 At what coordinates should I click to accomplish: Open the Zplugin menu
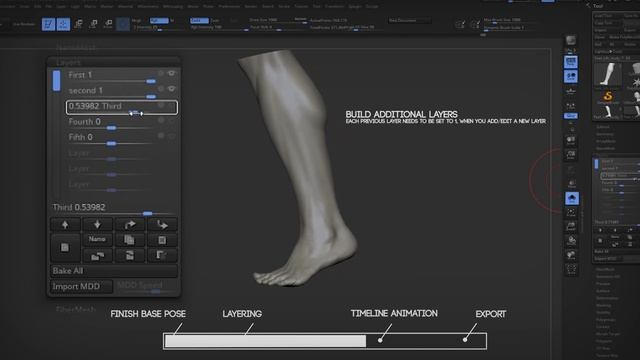(x=355, y=7)
